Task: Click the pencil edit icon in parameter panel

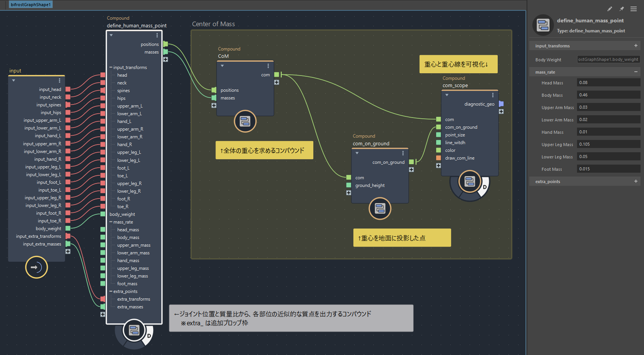Action: (610, 9)
